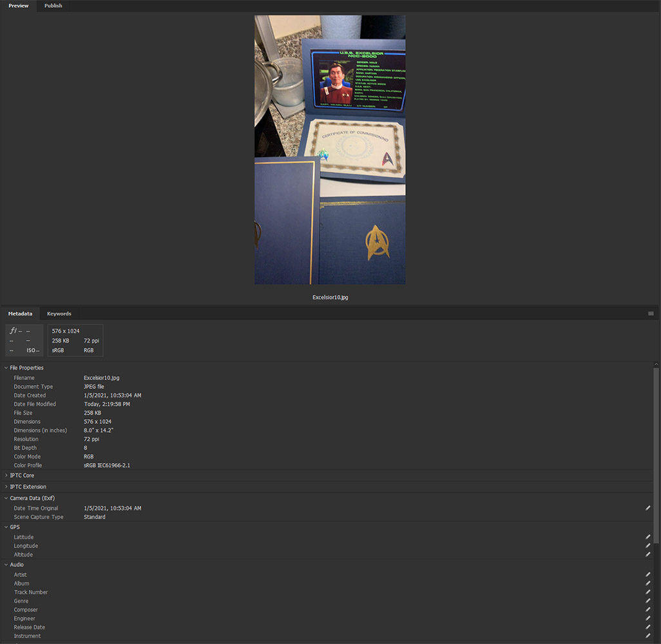
Task: Edit Date Time Original with pencil icon
Action: point(648,508)
